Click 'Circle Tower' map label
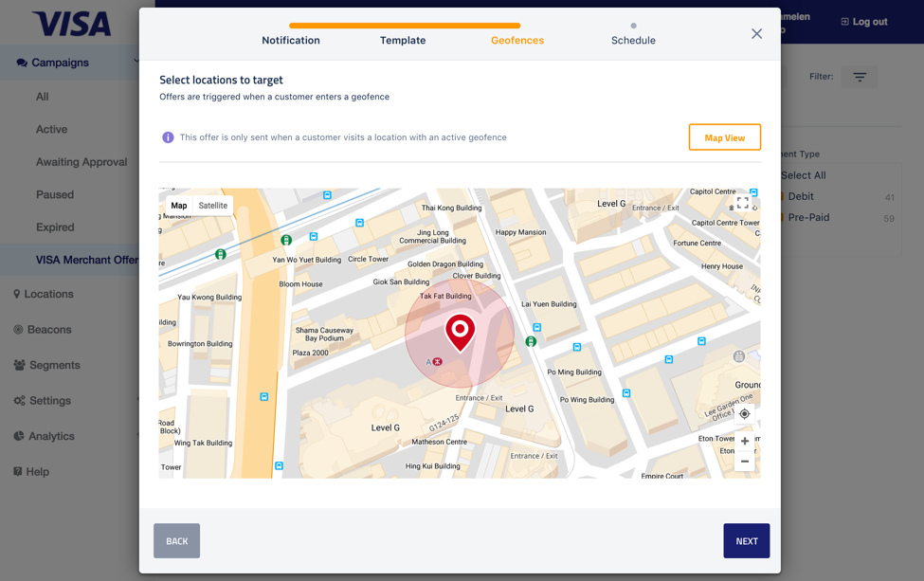This screenshot has height=581, width=924. 369,260
